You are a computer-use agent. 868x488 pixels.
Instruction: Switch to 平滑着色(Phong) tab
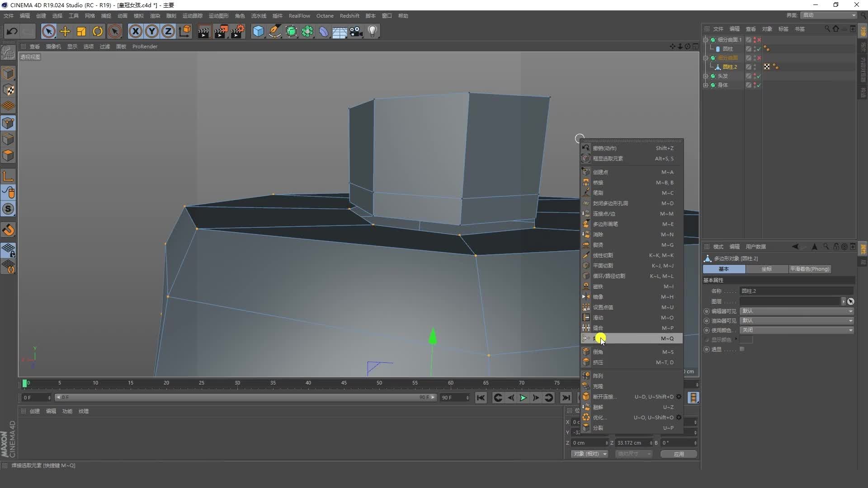810,269
